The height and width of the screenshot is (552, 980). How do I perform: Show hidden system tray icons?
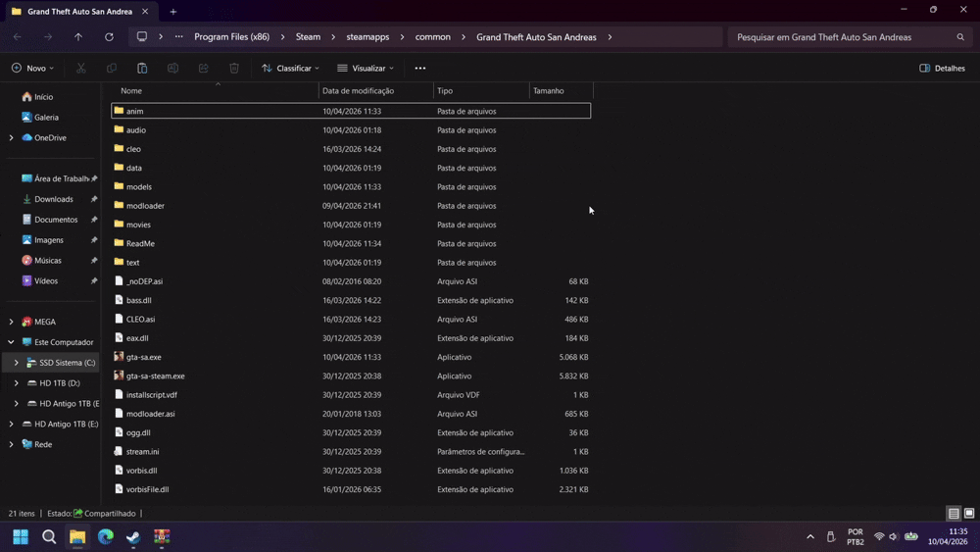coord(810,536)
